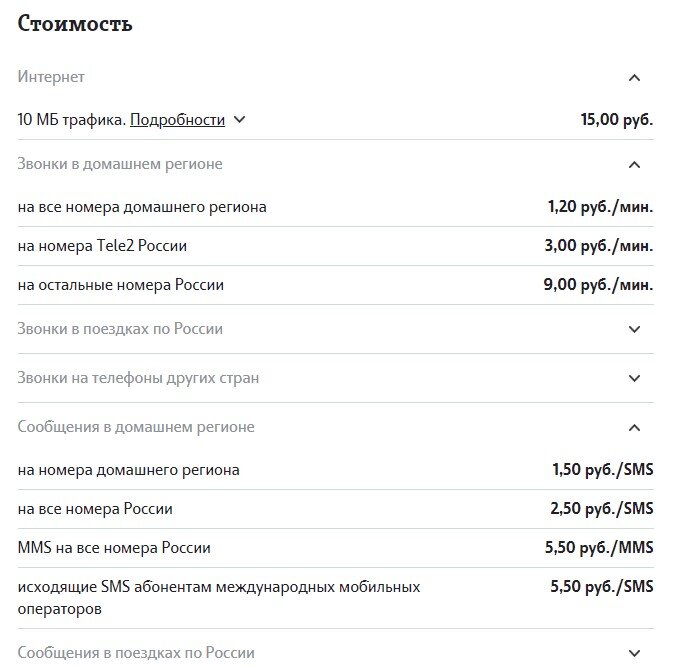Open Сообщения в поездках по России section
The image size is (688, 668).
(x=136, y=653)
